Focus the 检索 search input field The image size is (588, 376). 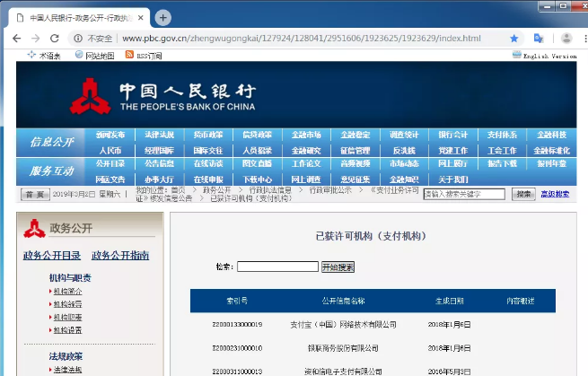277,267
